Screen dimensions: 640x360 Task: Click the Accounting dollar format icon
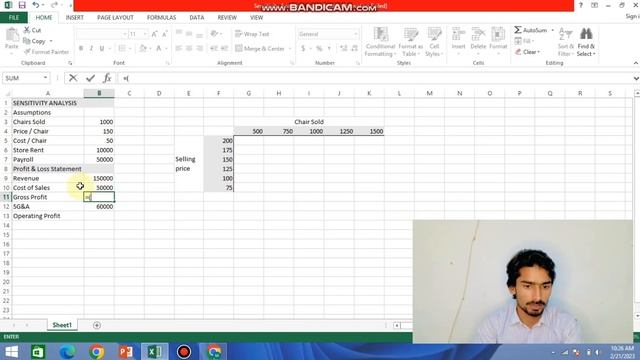tap(303, 49)
